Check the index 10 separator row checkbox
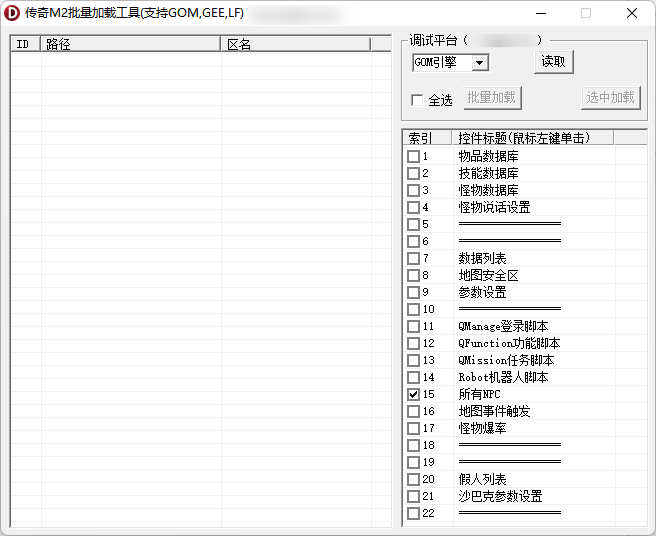Viewport: 656px width, 536px height. (x=413, y=309)
